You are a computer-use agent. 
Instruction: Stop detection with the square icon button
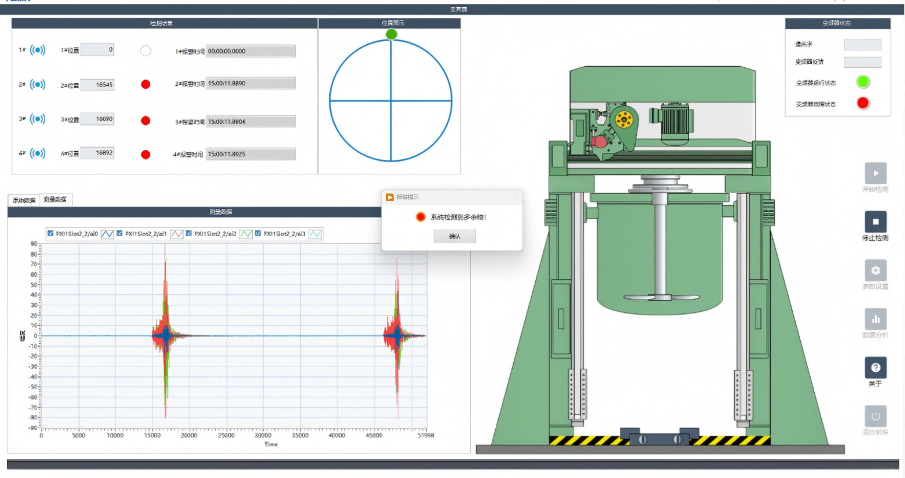[875, 222]
